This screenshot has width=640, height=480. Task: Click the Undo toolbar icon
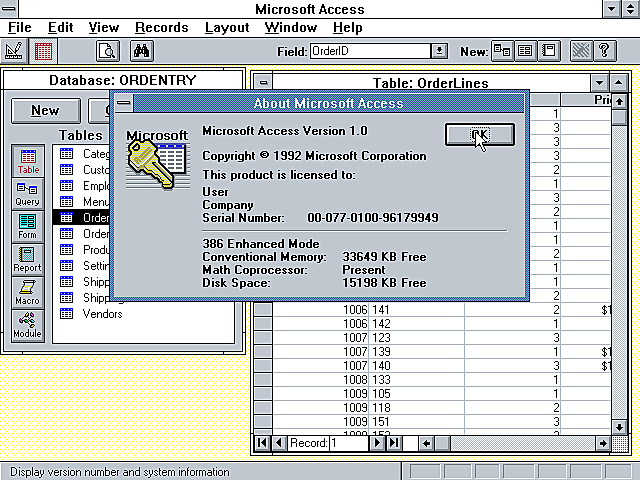point(581,51)
